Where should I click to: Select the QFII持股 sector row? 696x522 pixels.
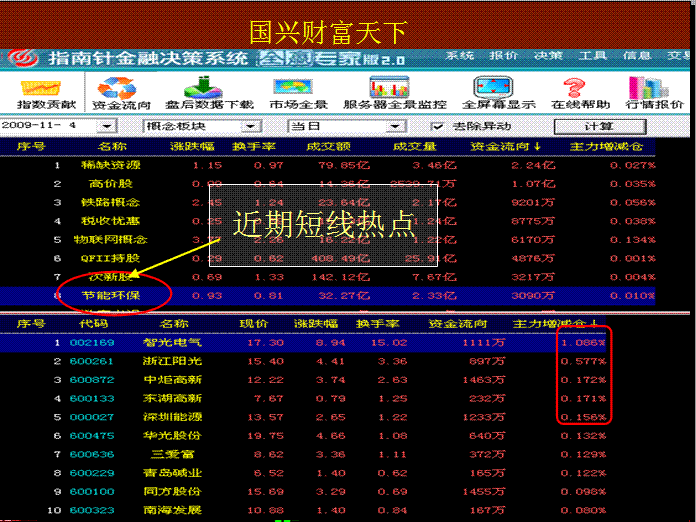coord(328,258)
